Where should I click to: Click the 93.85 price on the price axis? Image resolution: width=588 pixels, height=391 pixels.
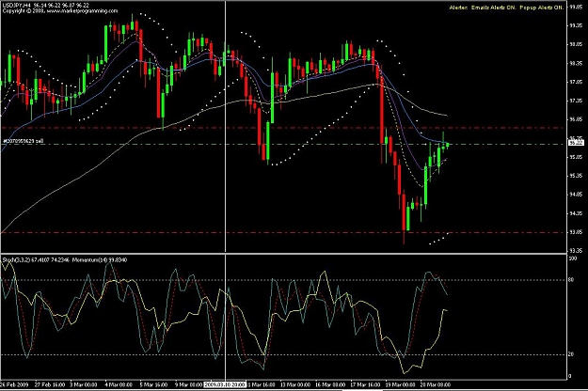[576, 232]
